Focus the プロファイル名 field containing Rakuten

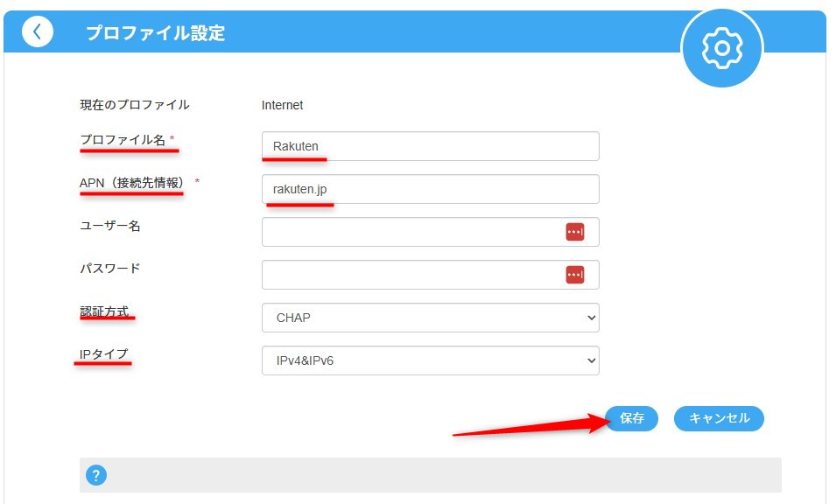click(430, 146)
